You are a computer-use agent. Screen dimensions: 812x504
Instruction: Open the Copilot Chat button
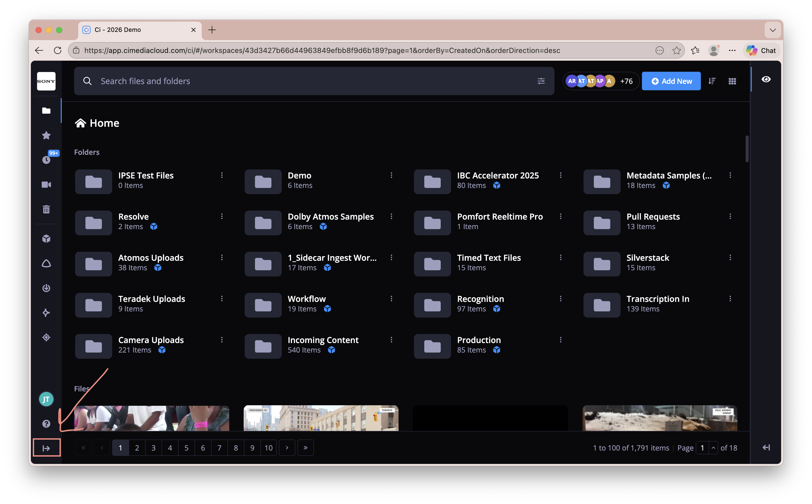pos(761,50)
